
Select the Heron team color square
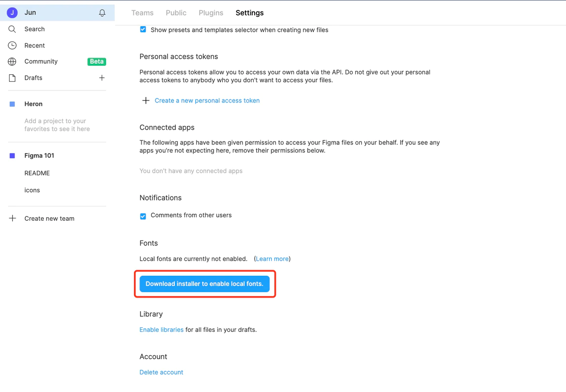coord(12,104)
